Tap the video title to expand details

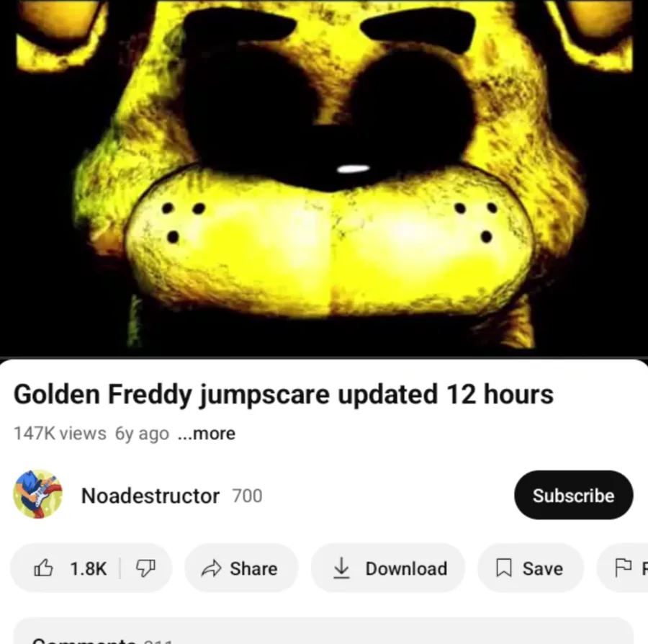(x=284, y=395)
